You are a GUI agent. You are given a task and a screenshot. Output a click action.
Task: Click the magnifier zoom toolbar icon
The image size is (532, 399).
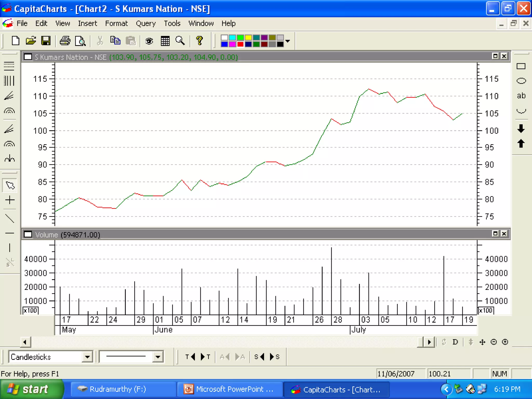pos(180,41)
